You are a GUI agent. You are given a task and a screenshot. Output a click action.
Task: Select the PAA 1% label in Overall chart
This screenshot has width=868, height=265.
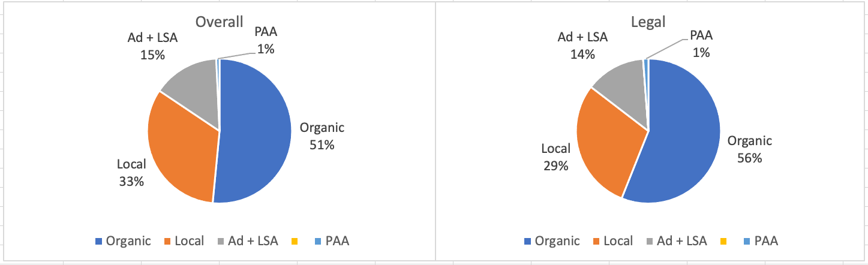(x=265, y=41)
